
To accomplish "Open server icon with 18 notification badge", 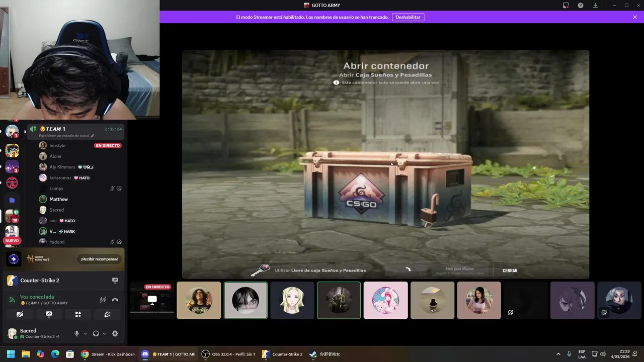I will (x=12, y=216).
